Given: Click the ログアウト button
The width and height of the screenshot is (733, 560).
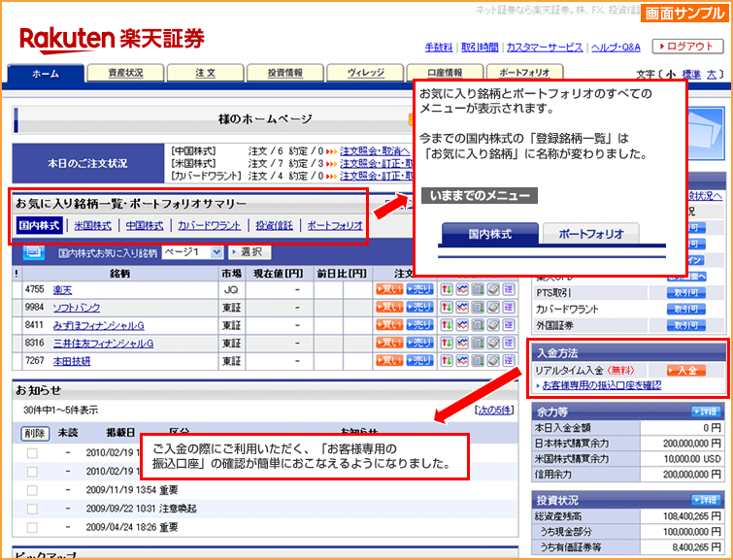Looking at the screenshot, I should click(x=687, y=47).
